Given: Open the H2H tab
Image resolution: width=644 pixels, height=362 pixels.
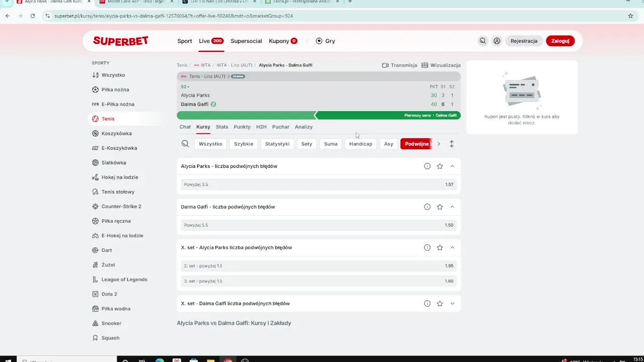Looking at the screenshot, I should tap(261, 127).
